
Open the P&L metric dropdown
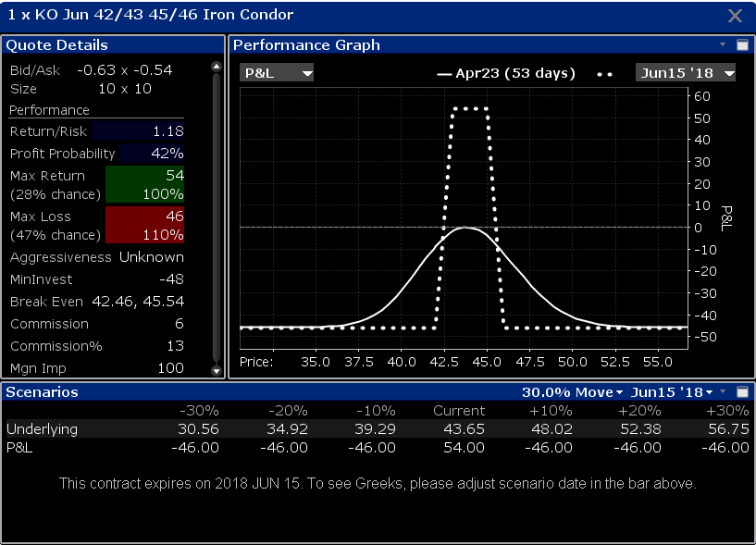[277, 71]
